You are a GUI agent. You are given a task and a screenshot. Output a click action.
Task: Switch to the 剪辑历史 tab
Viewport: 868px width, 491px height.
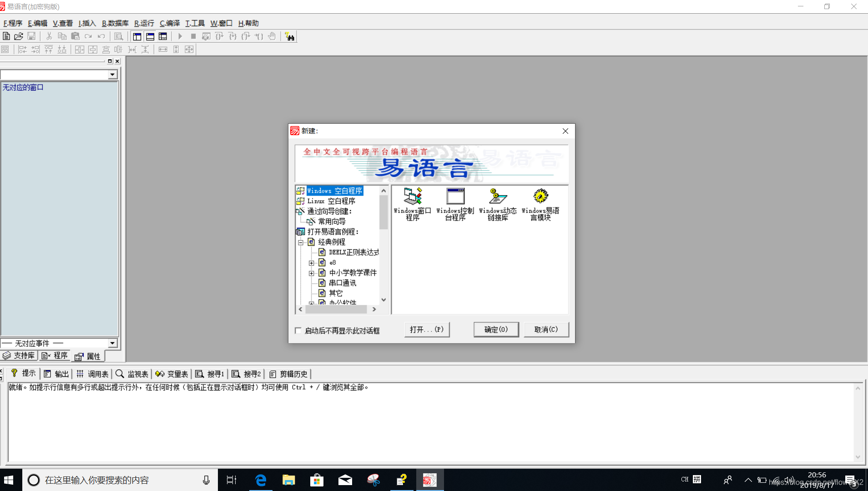click(288, 374)
